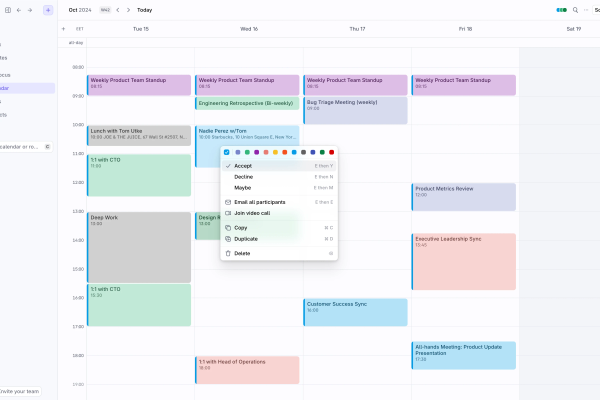Choose Join video call
This screenshot has width=600, height=400.
(x=279, y=213)
